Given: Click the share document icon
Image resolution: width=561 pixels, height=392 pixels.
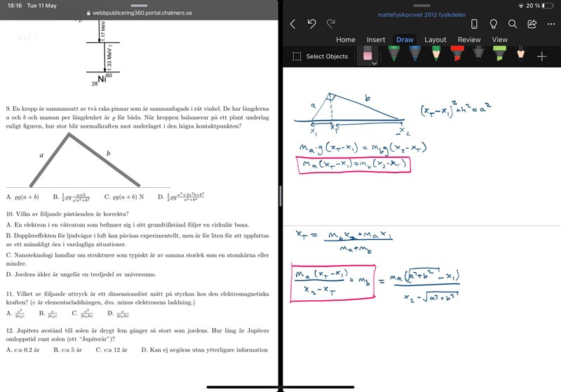Looking at the screenshot, I should pyautogui.click(x=532, y=24).
